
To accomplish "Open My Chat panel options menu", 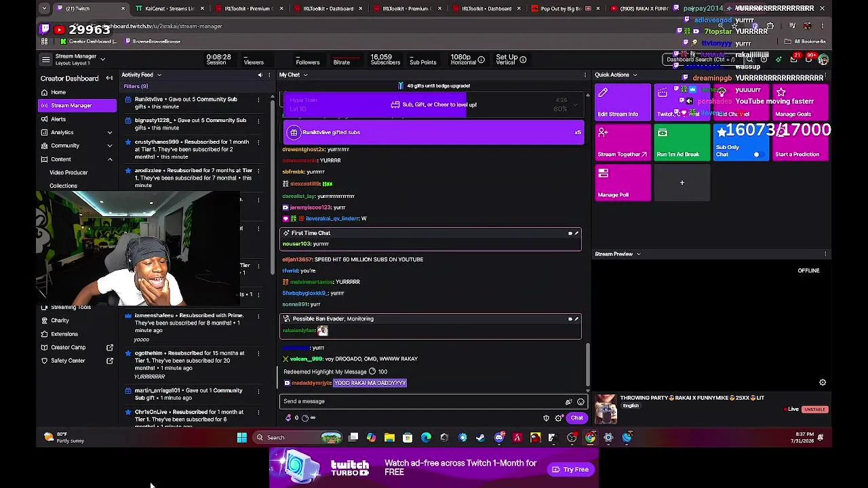I will pos(585,75).
